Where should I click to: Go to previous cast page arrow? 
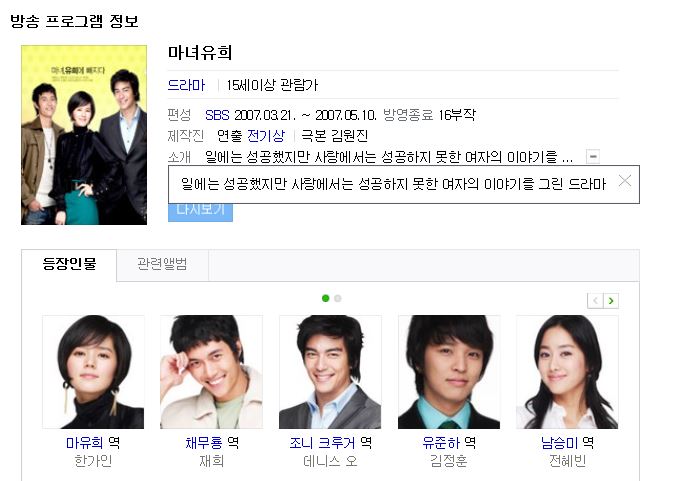[x=595, y=301]
